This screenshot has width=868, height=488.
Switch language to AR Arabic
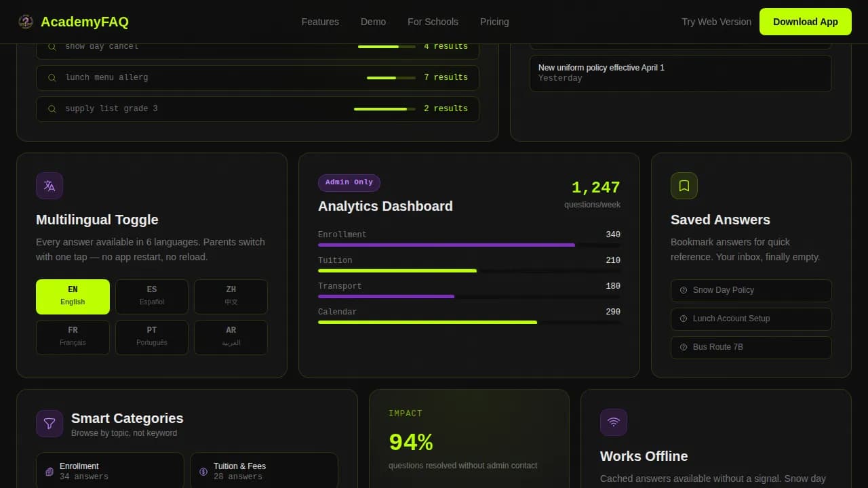click(x=231, y=338)
